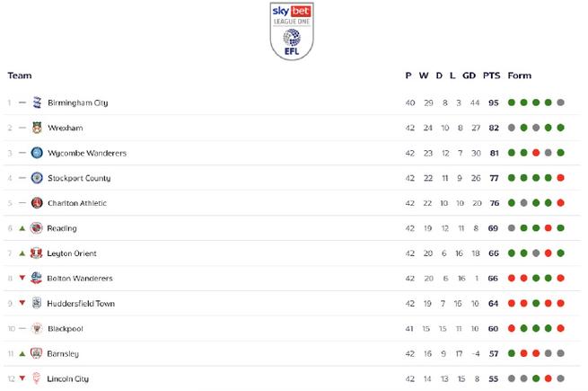The width and height of the screenshot is (588, 391).
Task: Open the Huddersfield Town team link
Action: pos(81,304)
